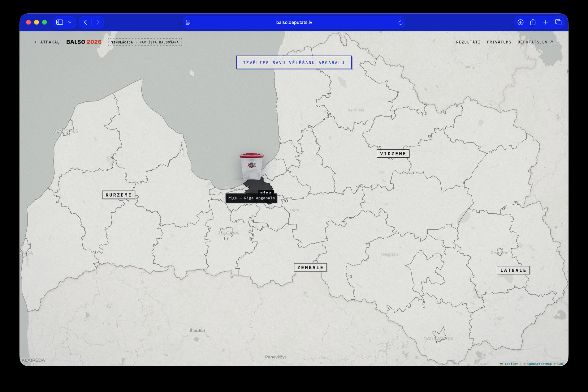Click the Rīga — Rīga apgabals tooltip
The height and width of the screenshot is (392, 588).
point(251,198)
